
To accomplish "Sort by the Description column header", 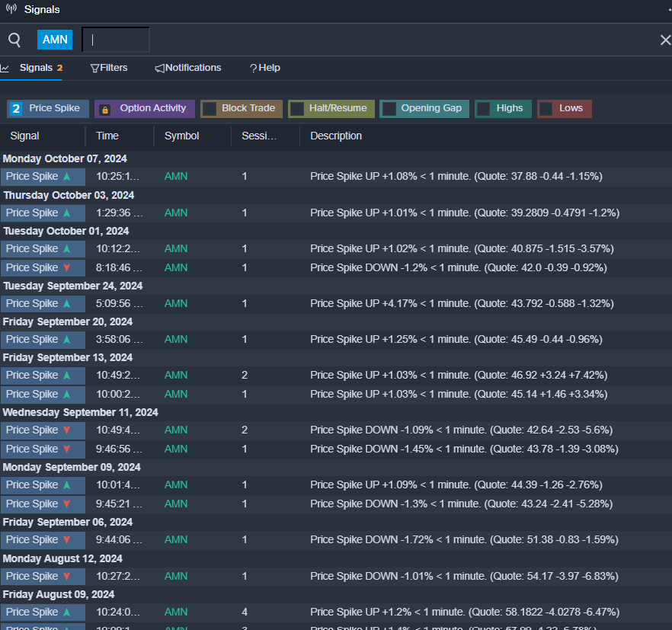I will click(336, 136).
